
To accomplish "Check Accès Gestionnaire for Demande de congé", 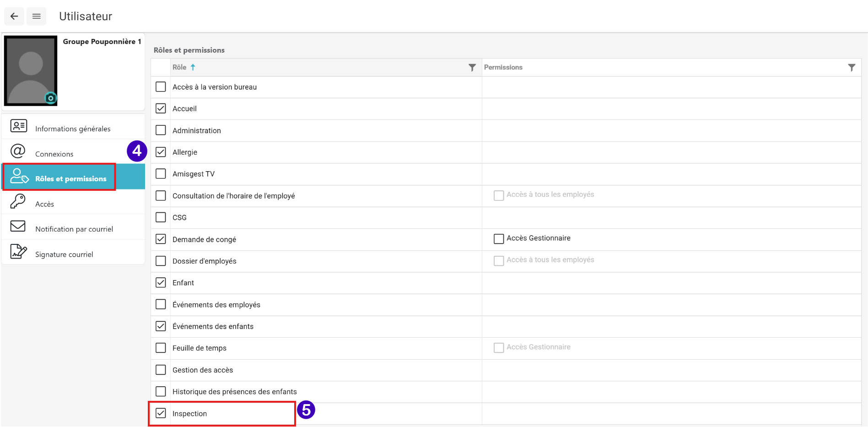I will tap(499, 239).
